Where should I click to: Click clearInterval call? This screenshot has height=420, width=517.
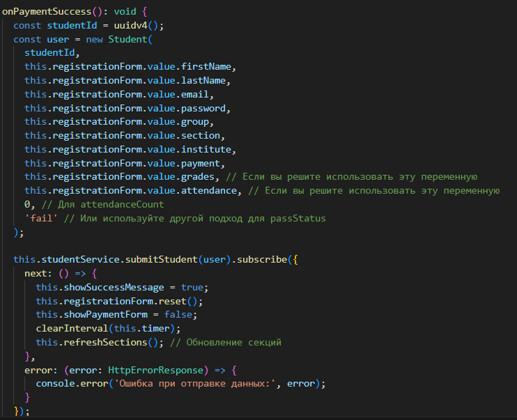coord(108,328)
